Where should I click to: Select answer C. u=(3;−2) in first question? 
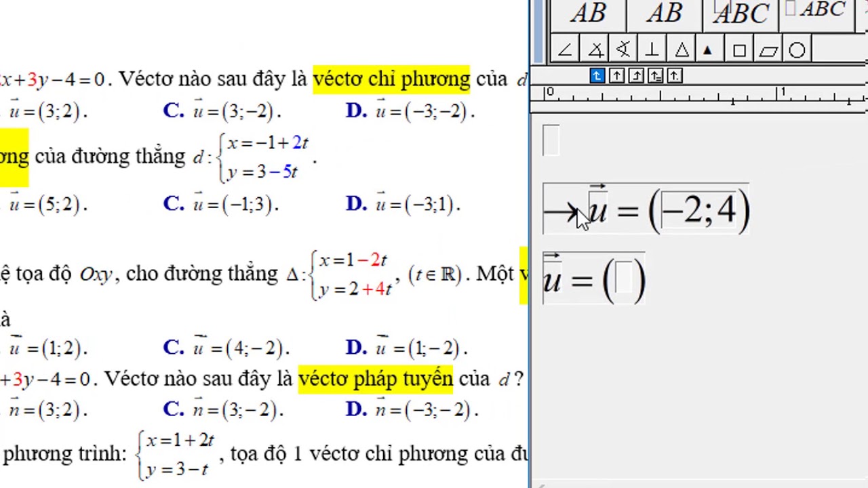tap(222, 111)
